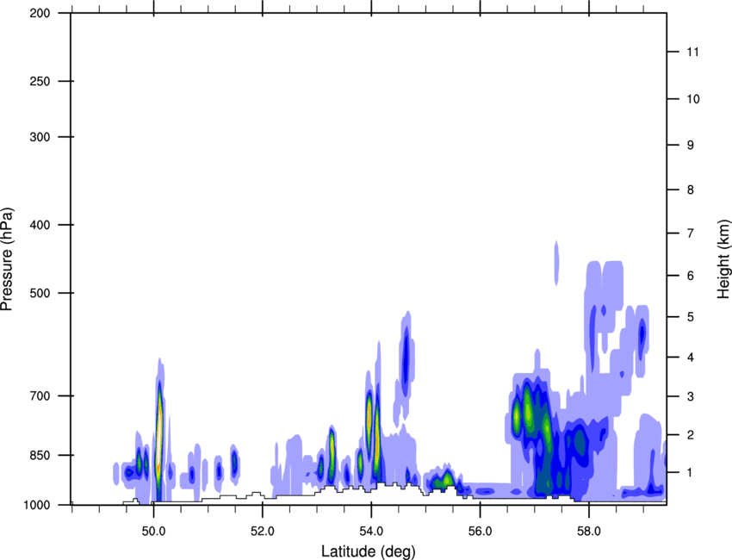This screenshot has height=560, width=732.
Task: Click the 7 km height label
Action: point(691,233)
